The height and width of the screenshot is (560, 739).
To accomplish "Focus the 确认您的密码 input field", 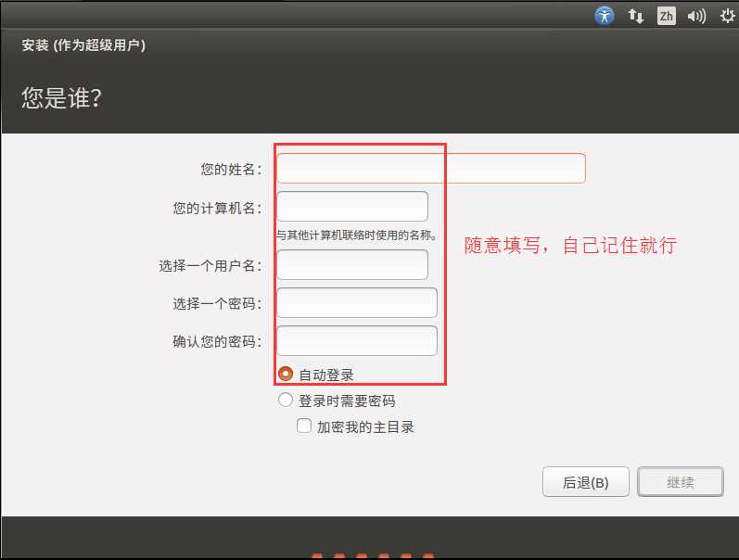I will [x=357, y=341].
